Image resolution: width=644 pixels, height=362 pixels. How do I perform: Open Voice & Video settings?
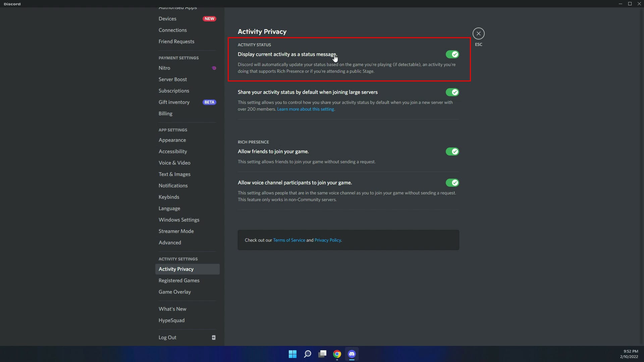(174, 163)
